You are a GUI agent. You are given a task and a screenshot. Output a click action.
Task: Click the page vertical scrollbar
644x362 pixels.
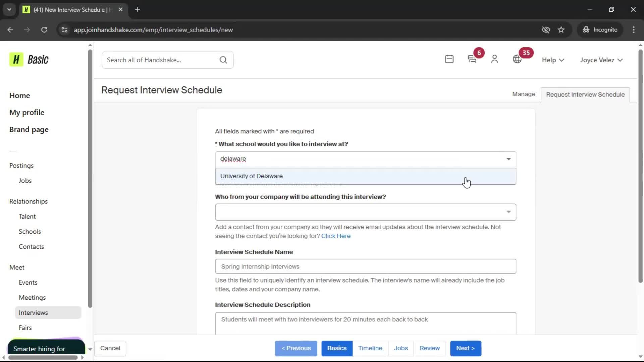coord(640,166)
